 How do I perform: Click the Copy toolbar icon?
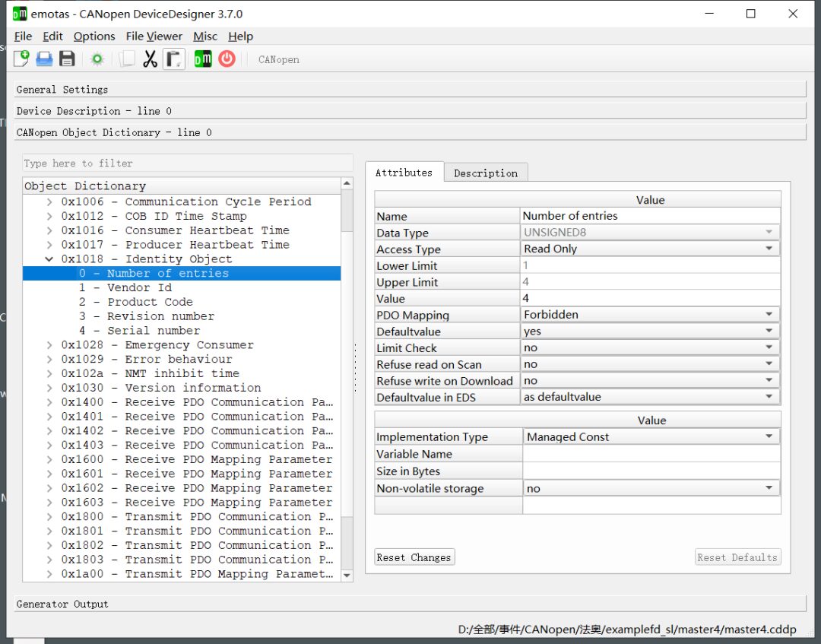(x=127, y=59)
